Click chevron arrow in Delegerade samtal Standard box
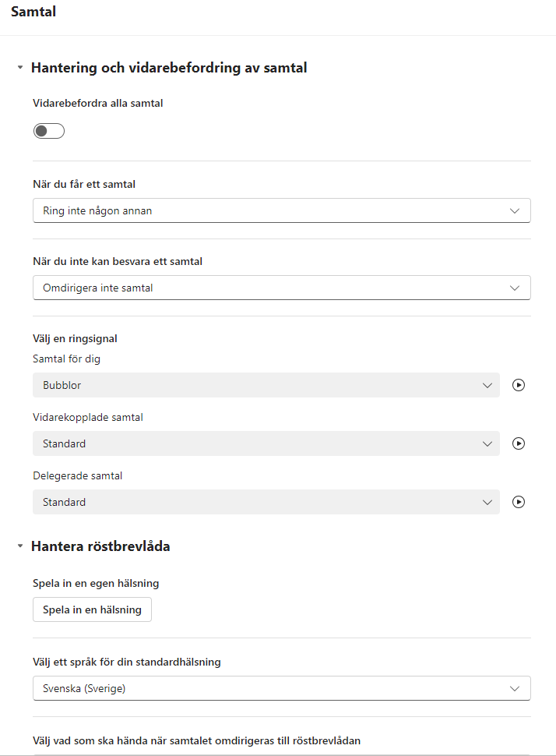The height and width of the screenshot is (756, 556). tap(487, 502)
